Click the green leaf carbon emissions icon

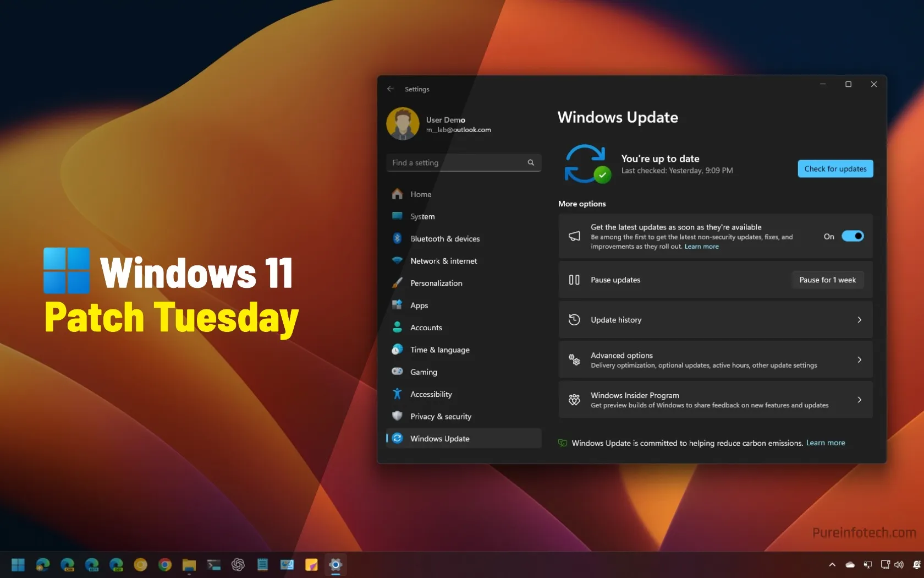tap(563, 443)
